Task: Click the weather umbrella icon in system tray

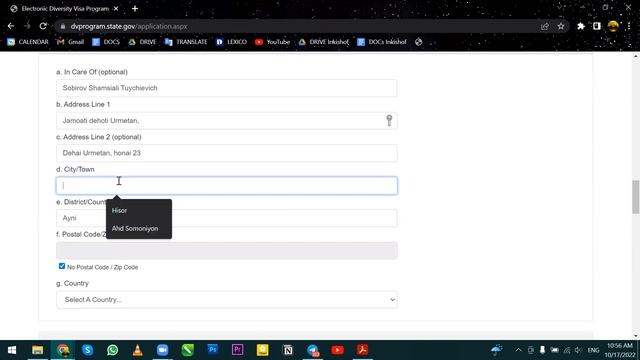Action: (x=496, y=350)
